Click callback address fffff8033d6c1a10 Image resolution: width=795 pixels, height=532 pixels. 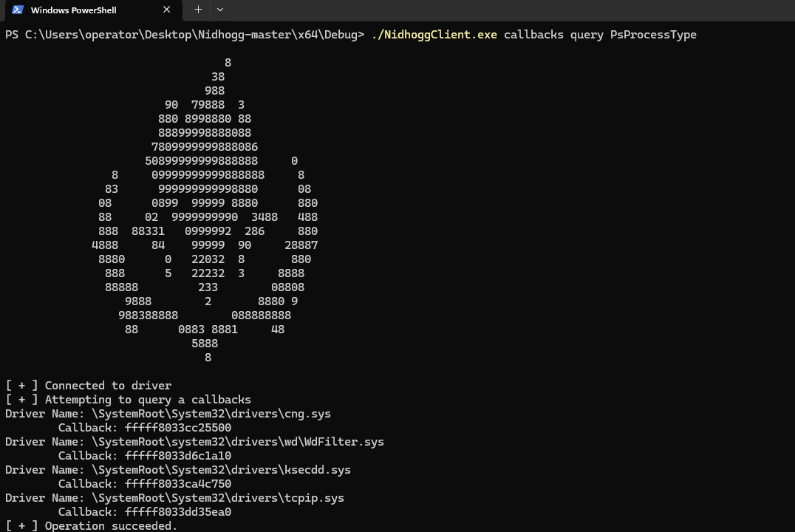(x=178, y=456)
